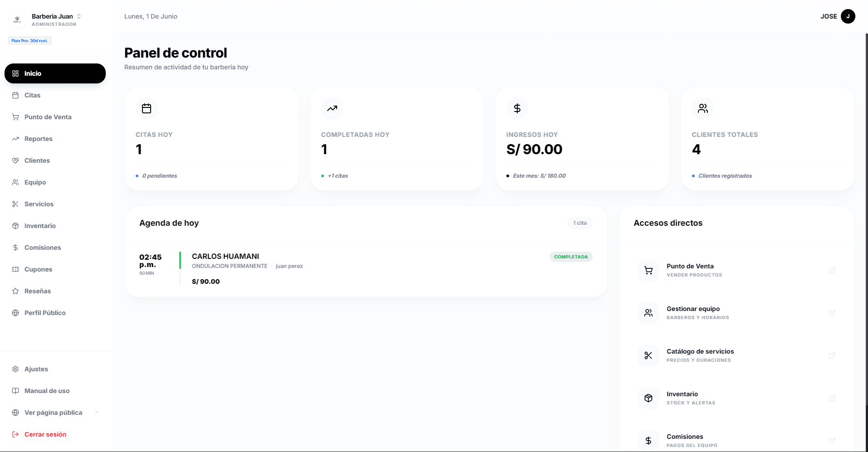Open the Citas section
Viewport: 868px width, 452px height.
click(55, 95)
